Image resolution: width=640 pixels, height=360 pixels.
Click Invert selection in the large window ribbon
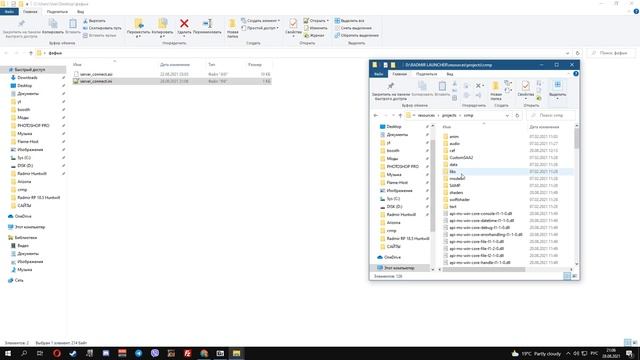[x=357, y=36]
